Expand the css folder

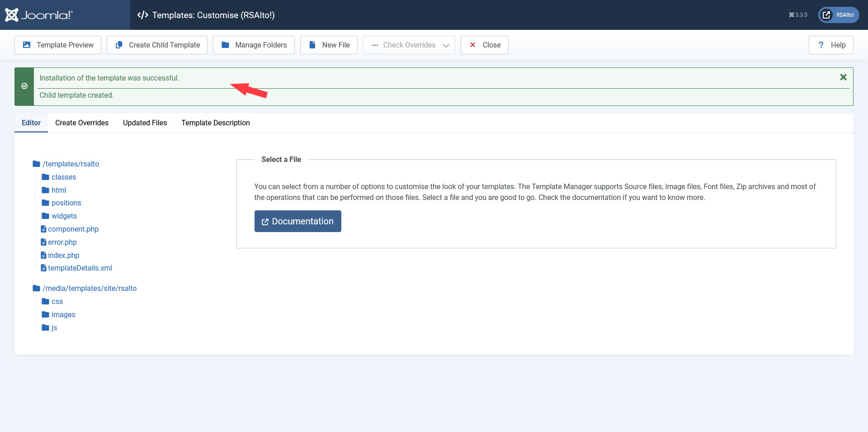pos(52,301)
